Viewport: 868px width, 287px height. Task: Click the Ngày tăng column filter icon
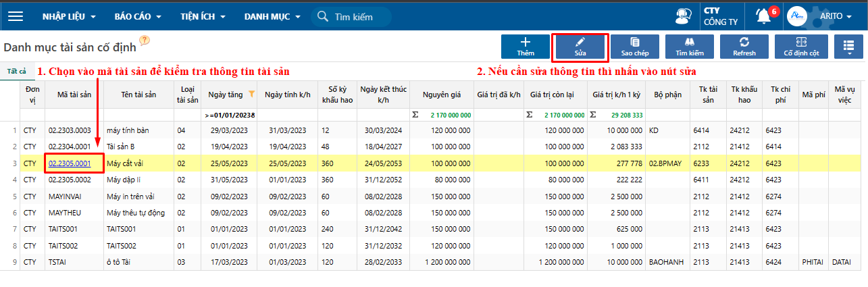click(252, 95)
